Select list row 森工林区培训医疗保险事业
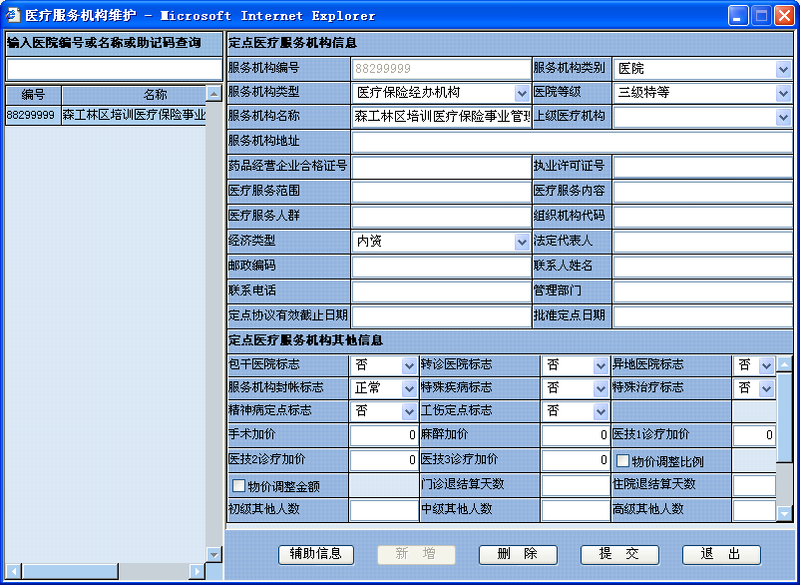The image size is (800, 585). (x=134, y=115)
